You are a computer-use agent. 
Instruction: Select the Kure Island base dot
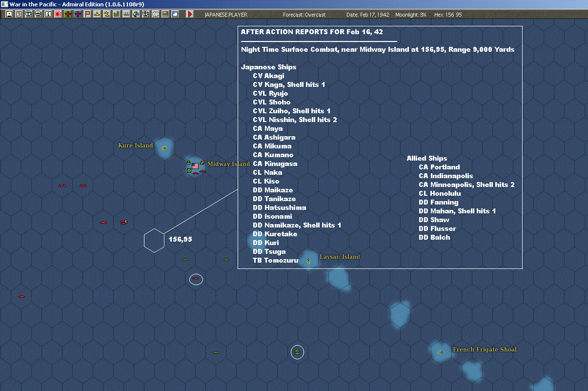[164, 148]
